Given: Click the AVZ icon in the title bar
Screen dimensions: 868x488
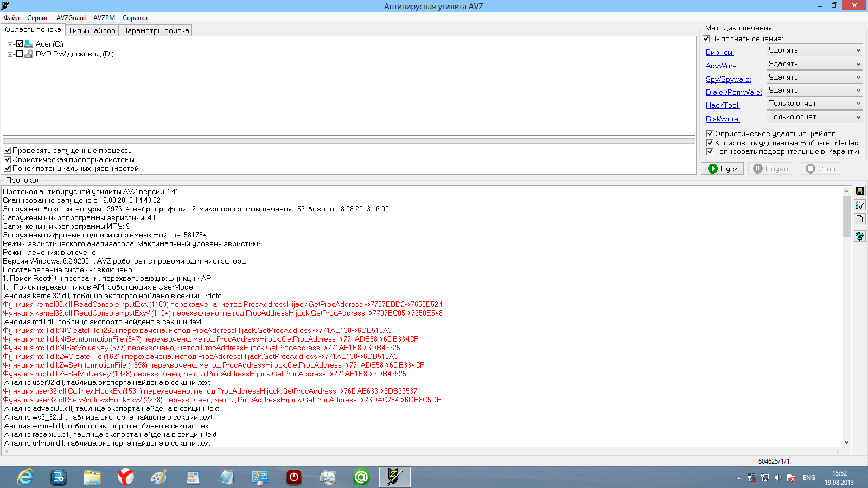Looking at the screenshot, I should 5,6.
